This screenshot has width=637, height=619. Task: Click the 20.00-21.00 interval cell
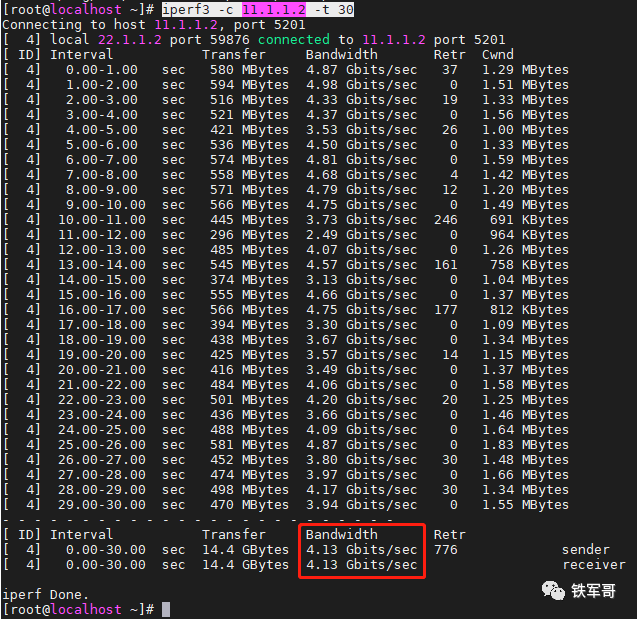102,370
